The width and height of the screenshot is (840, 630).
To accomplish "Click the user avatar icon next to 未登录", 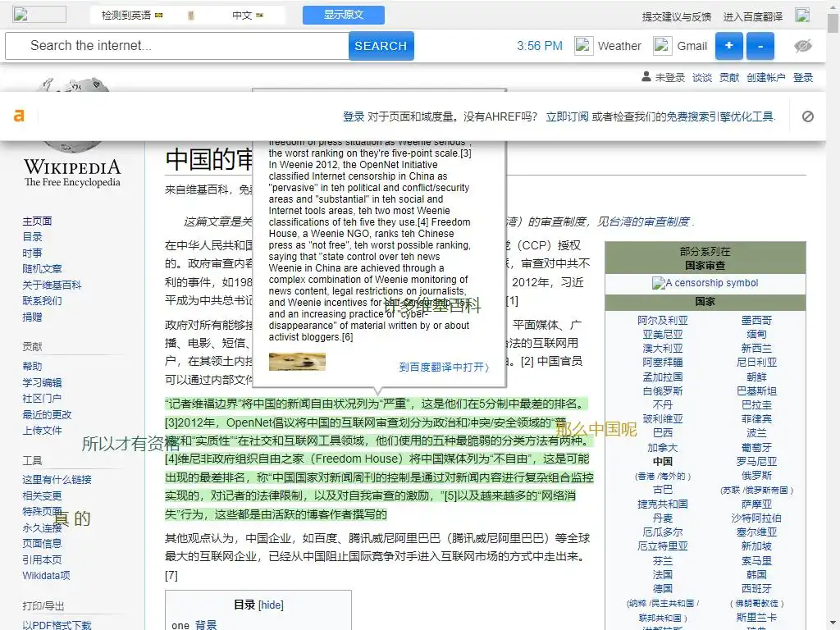I will click(646, 77).
